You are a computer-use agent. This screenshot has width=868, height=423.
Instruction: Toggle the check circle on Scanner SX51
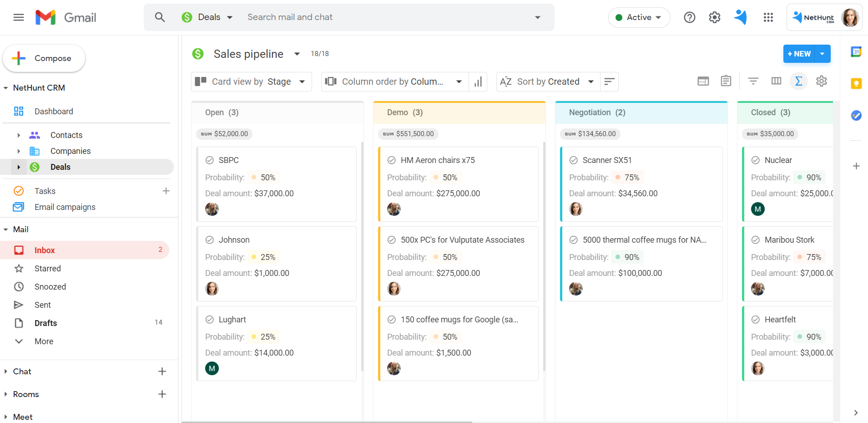574,160
